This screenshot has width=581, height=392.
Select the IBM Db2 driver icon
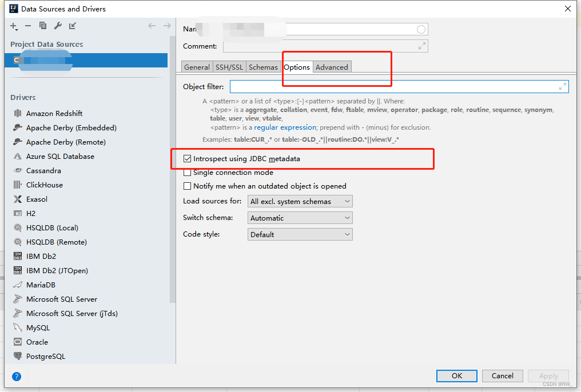[x=17, y=256]
